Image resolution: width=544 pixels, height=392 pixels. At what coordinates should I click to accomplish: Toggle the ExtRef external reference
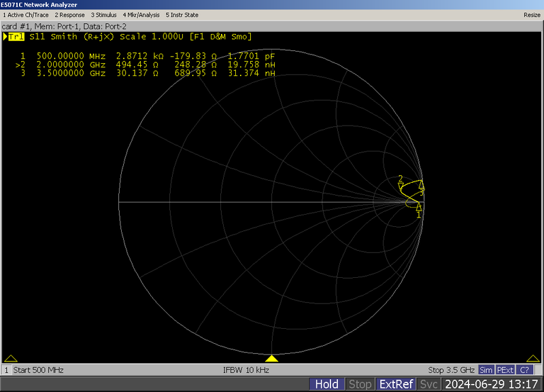[x=397, y=384]
